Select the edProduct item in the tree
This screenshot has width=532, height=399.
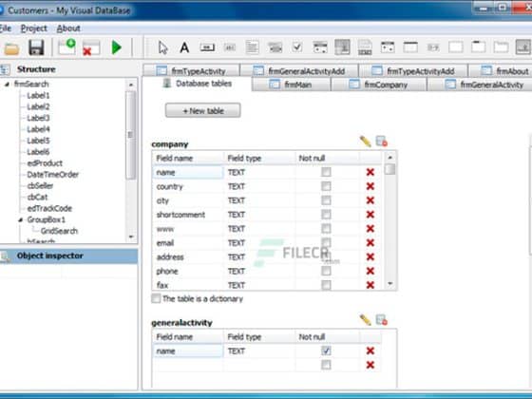click(x=45, y=163)
